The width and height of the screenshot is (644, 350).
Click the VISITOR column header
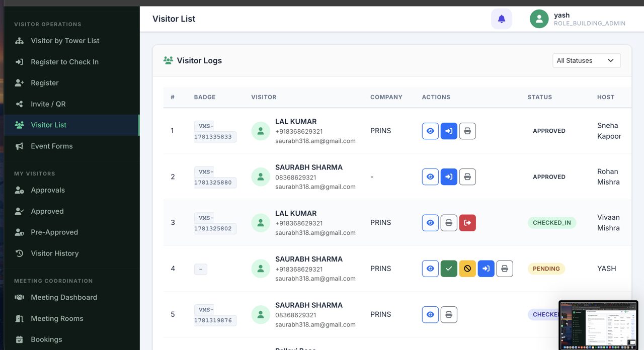point(264,97)
